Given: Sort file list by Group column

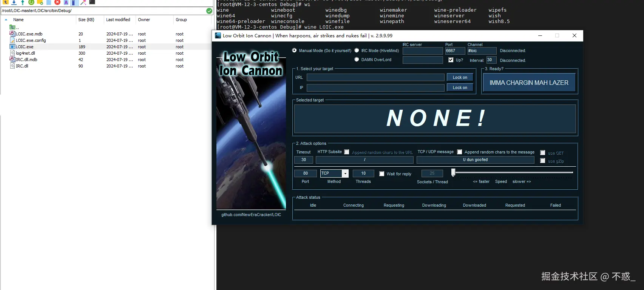Looking at the screenshot, I should point(181,20).
